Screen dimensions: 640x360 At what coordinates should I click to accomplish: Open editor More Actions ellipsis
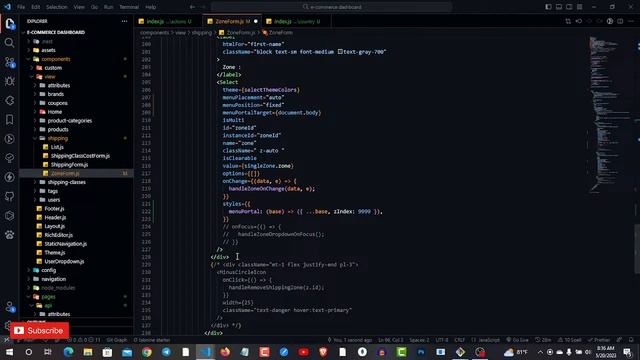click(x=631, y=21)
